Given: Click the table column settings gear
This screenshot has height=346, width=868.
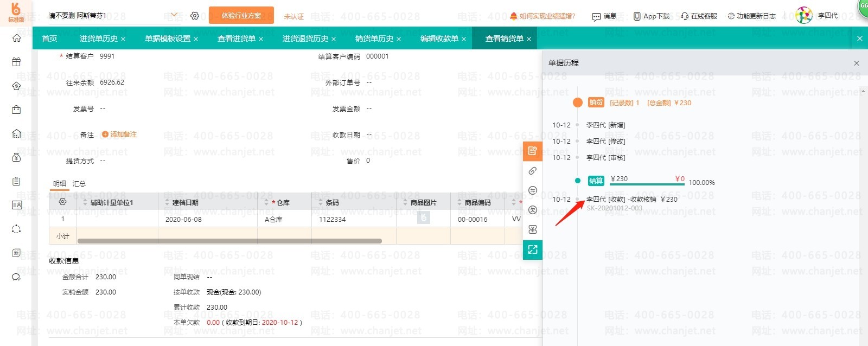Looking at the screenshot, I should click(x=62, y=202).
